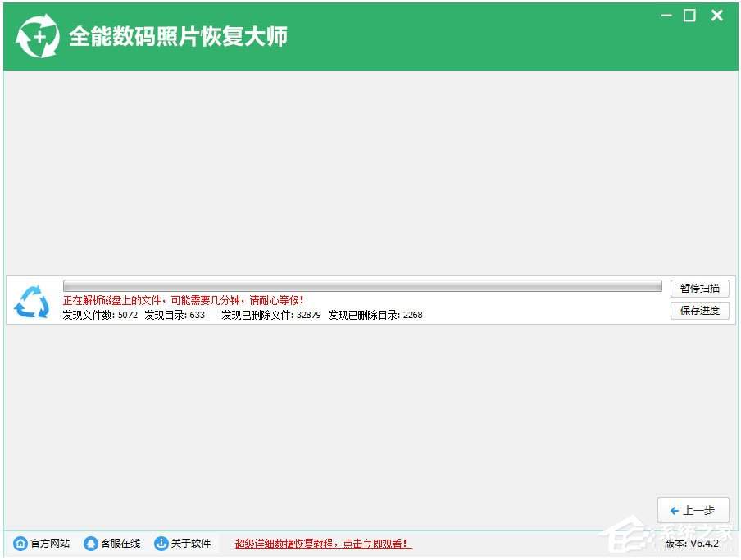Click the chat bubble icon beside 客服在线
Screen dimensions: 741x560
[90, 544]
